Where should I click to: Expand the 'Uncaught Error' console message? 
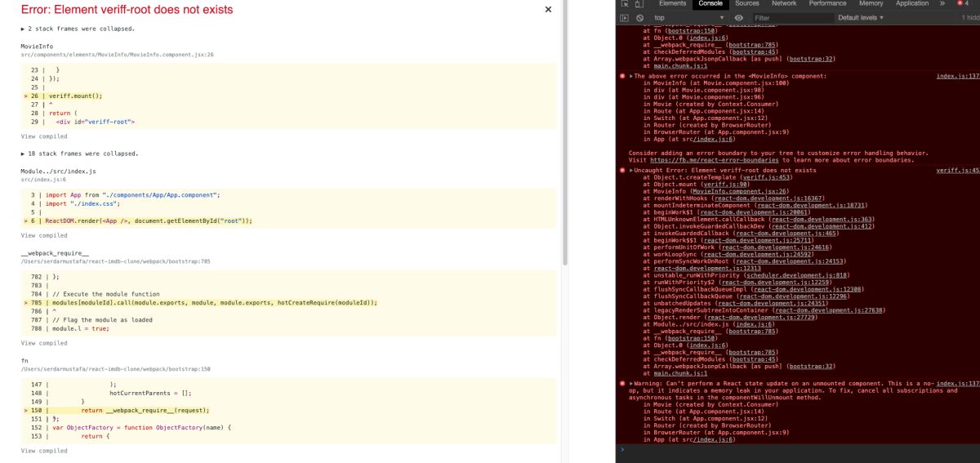click(x=630, y=170)
